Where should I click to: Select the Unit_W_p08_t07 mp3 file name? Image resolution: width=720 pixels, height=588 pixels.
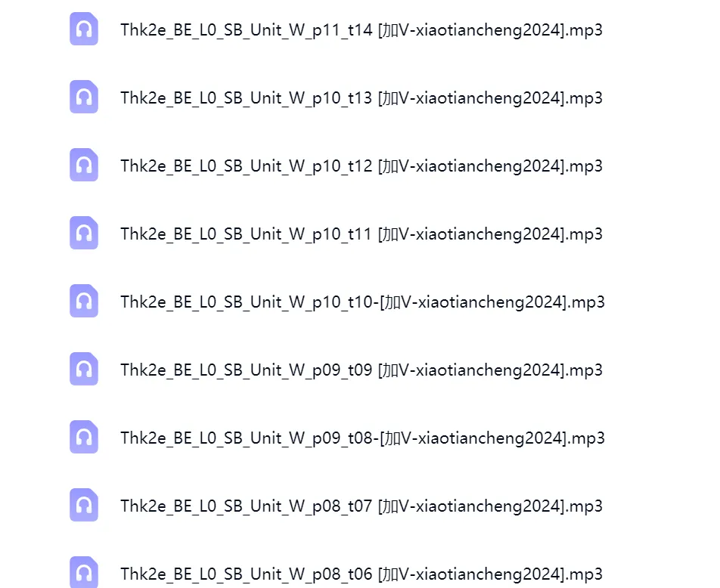(x=362, y=506)
